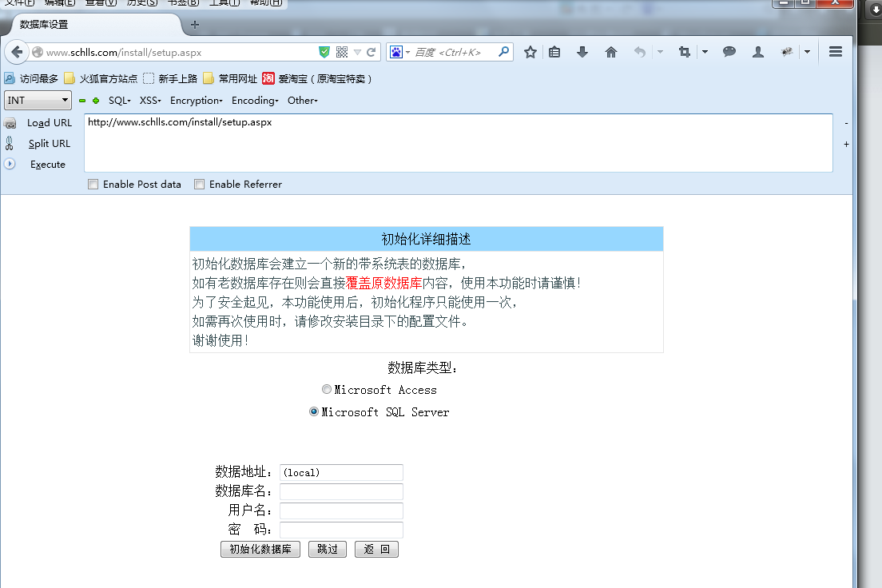Click the 初始化数据库 button
This screenshot has width=882, height=588.
pos(260,549)
